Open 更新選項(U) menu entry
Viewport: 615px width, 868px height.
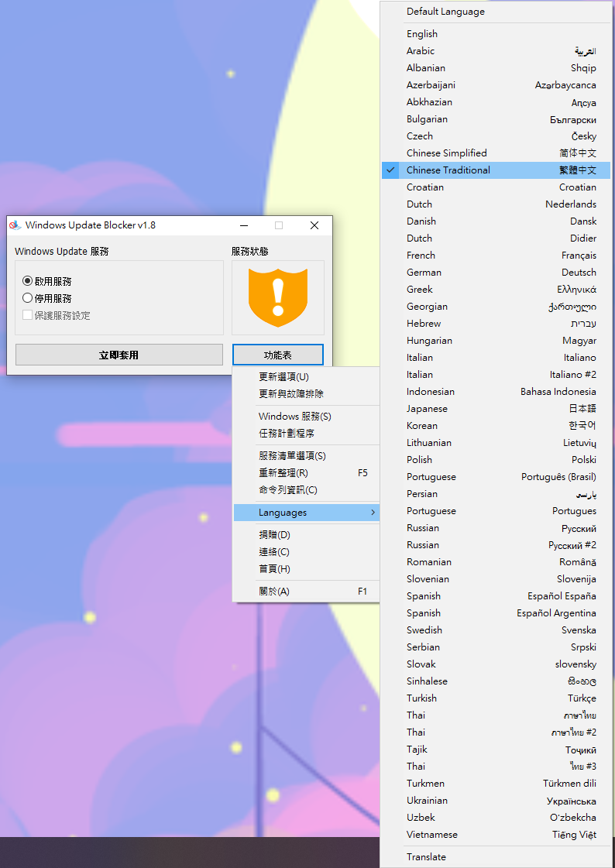pyautogui.click(x=307, y=377)
